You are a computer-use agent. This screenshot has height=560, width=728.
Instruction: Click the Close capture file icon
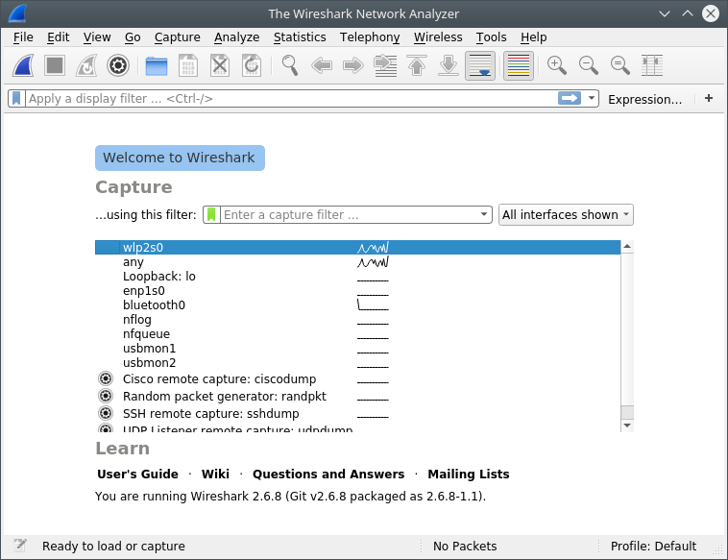point(220,65)
